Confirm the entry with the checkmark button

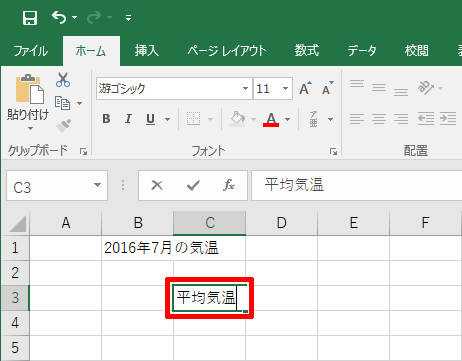193,185
